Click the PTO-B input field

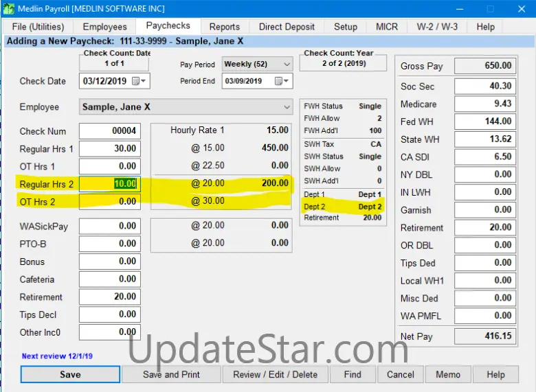(110, 244)
